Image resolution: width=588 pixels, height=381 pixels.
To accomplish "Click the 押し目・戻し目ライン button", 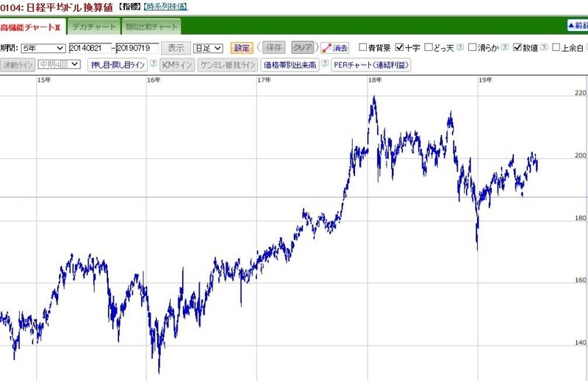I will click(x=118, y=65).
